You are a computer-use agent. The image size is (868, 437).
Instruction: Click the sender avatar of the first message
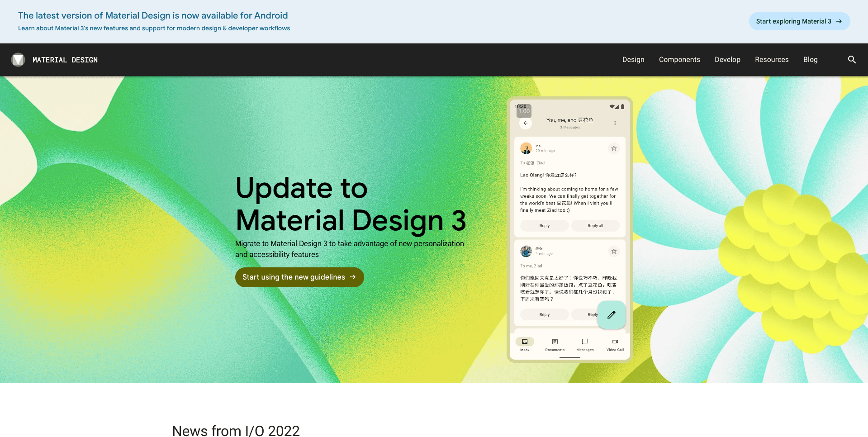click(526, 148)
